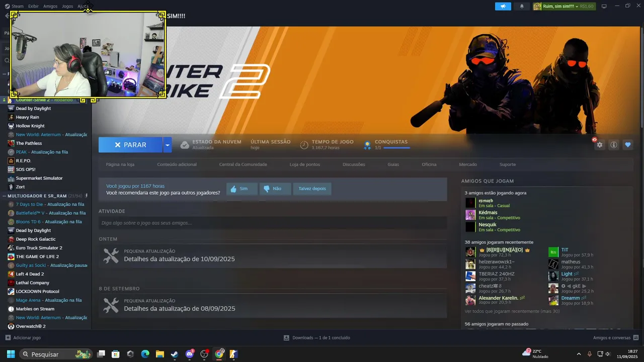
Task: Click the Amigos e conversas chat icon
Action: click(636, 338)
